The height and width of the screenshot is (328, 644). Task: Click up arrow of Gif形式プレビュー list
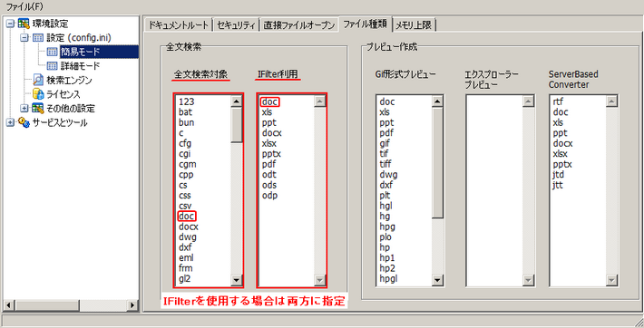(438, 101)
